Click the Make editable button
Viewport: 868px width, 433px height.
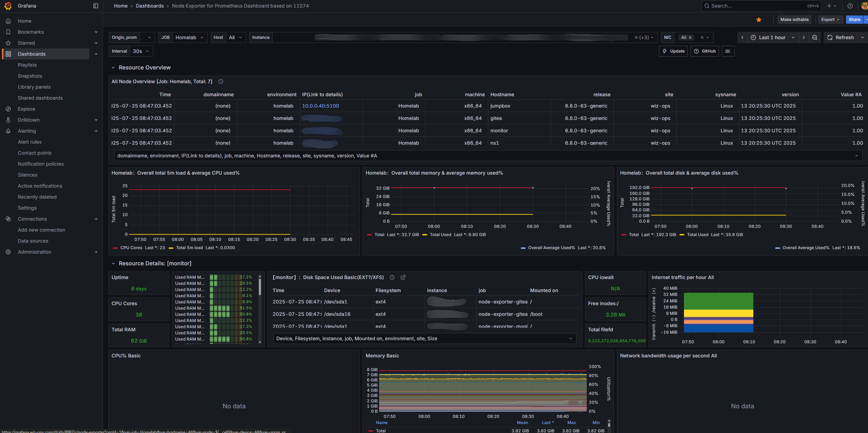pyautogui.click(x=795, y=20)
